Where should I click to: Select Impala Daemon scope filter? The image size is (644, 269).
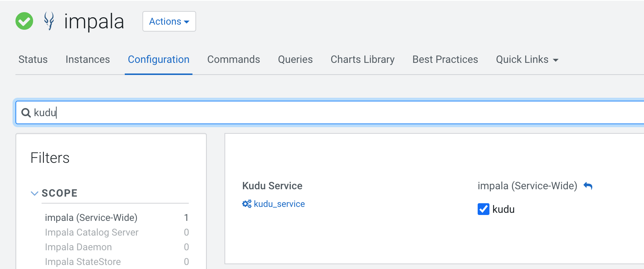pyautogui.click(x=78, y=247)
